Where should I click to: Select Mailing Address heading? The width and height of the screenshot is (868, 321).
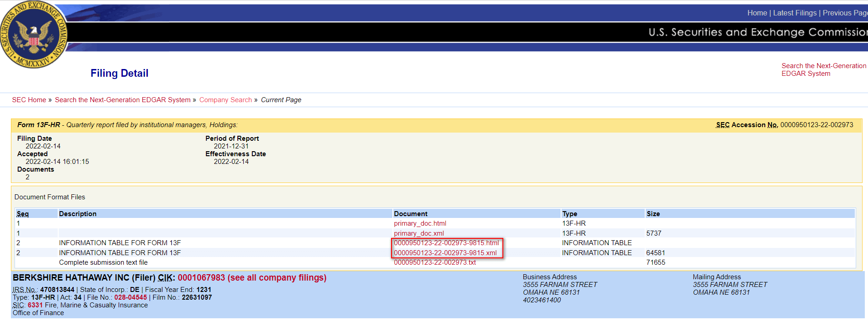pos(717,277)
